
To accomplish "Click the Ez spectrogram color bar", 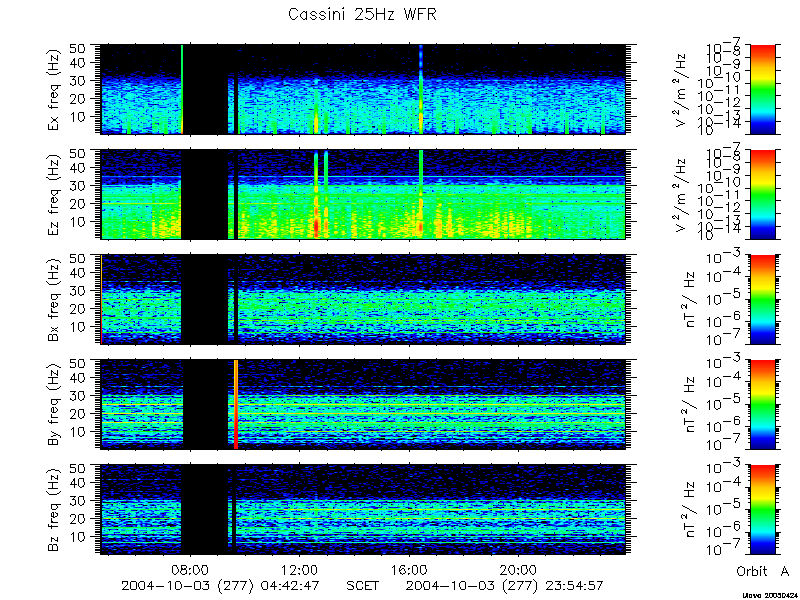I will pos(762,194).
